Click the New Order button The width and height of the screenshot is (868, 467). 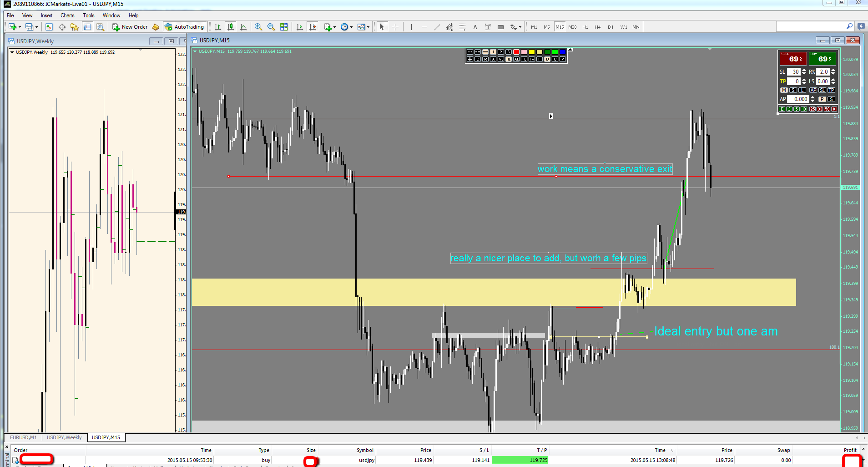pos(130,27)
